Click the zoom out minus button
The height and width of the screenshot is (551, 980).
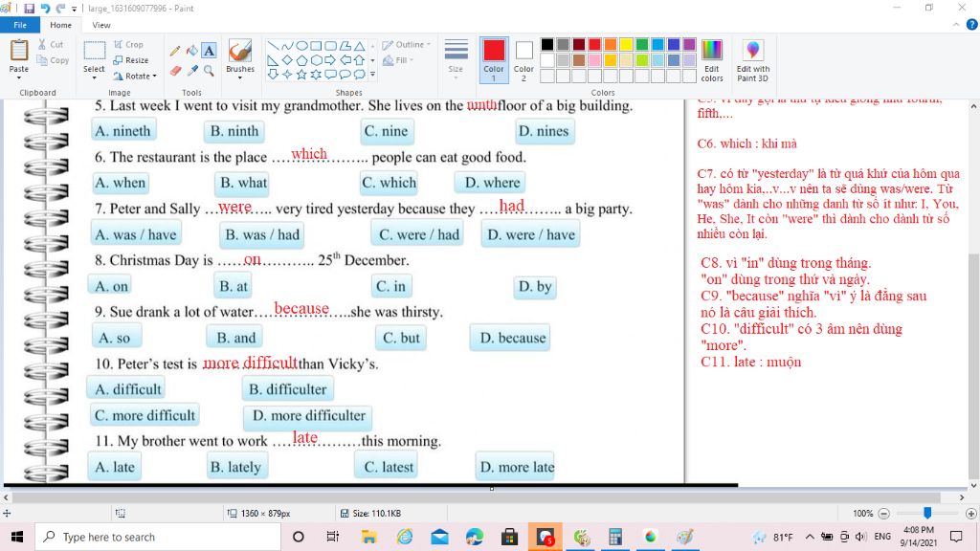(883, 513)
